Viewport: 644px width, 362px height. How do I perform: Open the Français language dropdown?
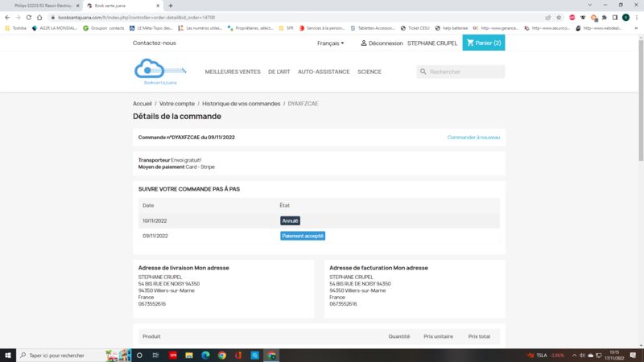click(331, 43)
